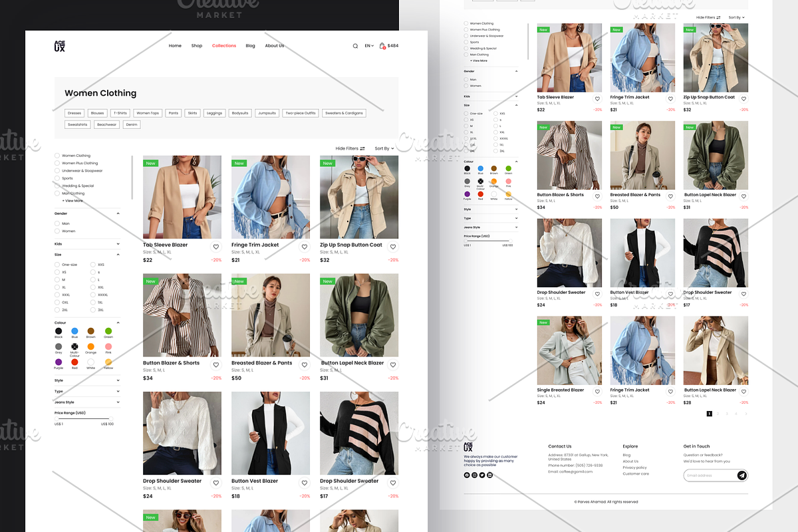Image resolution: width=798 pixels, height=532 pixels.
Task: Tick the 2XL size option on left page
Action: tap(57, 310)
